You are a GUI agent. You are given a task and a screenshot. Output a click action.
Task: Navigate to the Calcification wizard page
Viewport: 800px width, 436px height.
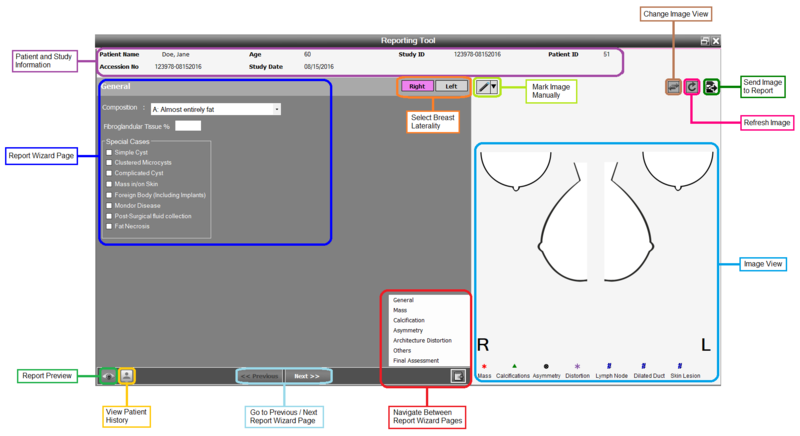[x=409, y=320]
